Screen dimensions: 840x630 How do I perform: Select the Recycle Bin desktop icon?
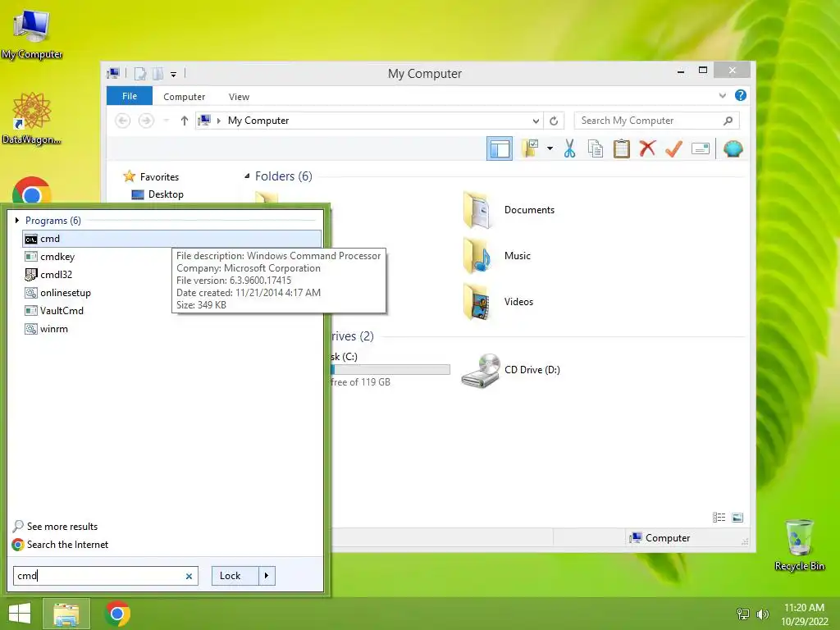[799, 545]
